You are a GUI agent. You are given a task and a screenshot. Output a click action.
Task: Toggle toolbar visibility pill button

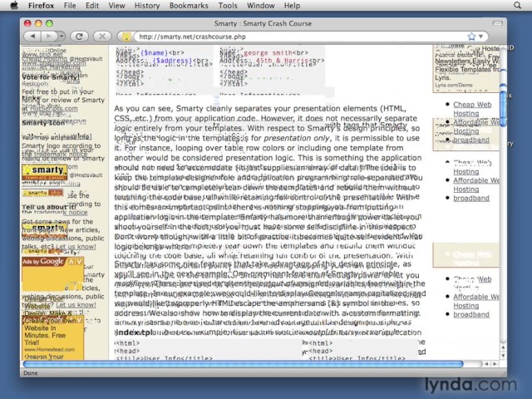(x=497, y=23)
